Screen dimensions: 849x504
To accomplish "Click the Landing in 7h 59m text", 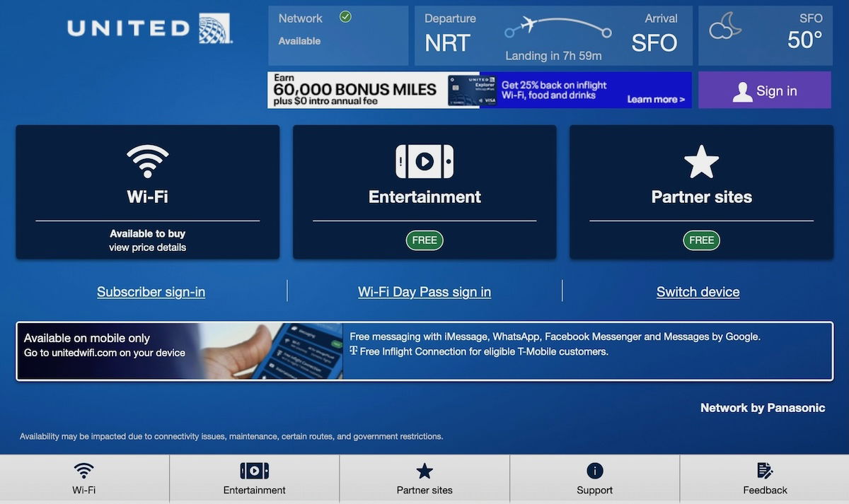I will click(553, 56).
